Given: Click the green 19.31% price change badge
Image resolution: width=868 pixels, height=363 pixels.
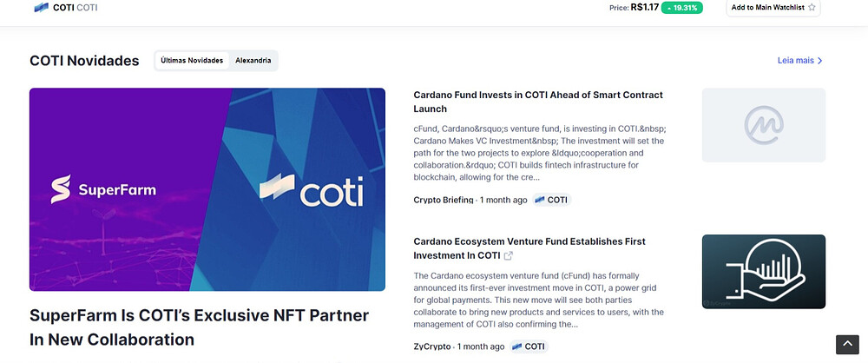Looking at the screenshot, I should pyautogui.click(x=682, y=8).
